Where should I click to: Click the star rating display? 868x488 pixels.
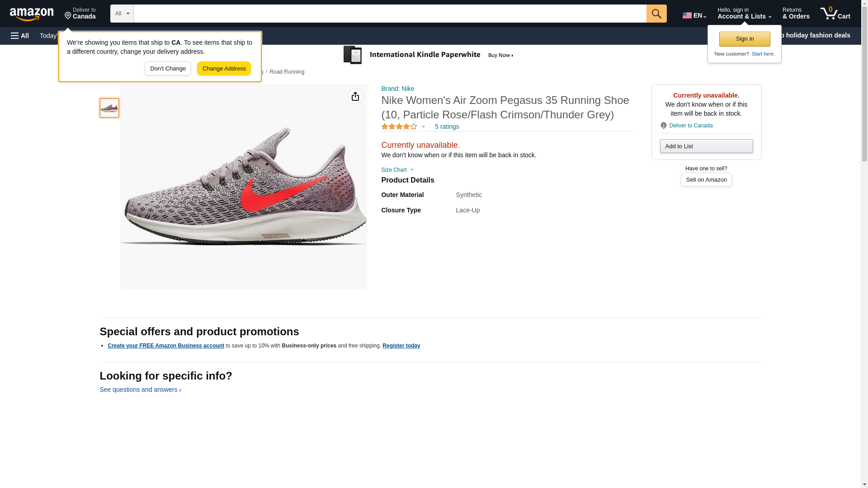click(x=399, y=127)
